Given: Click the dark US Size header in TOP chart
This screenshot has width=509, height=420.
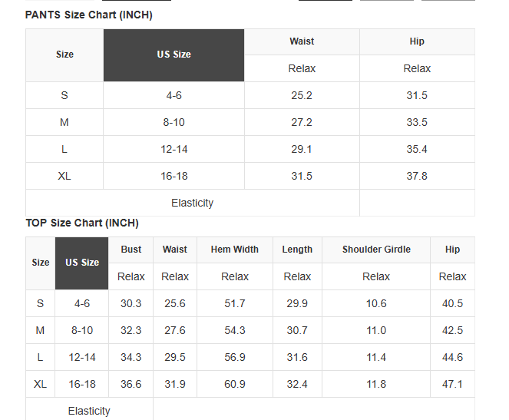Looking at the screenshot, I should [x=82, y=263].
